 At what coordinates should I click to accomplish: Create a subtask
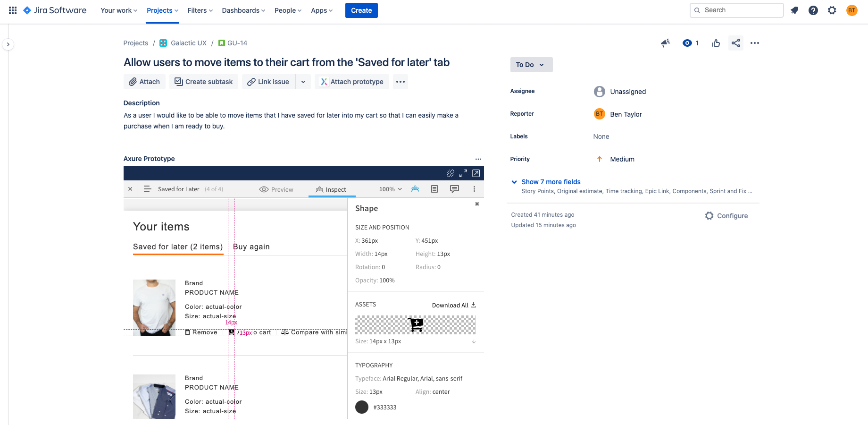(x=204, y=82)
